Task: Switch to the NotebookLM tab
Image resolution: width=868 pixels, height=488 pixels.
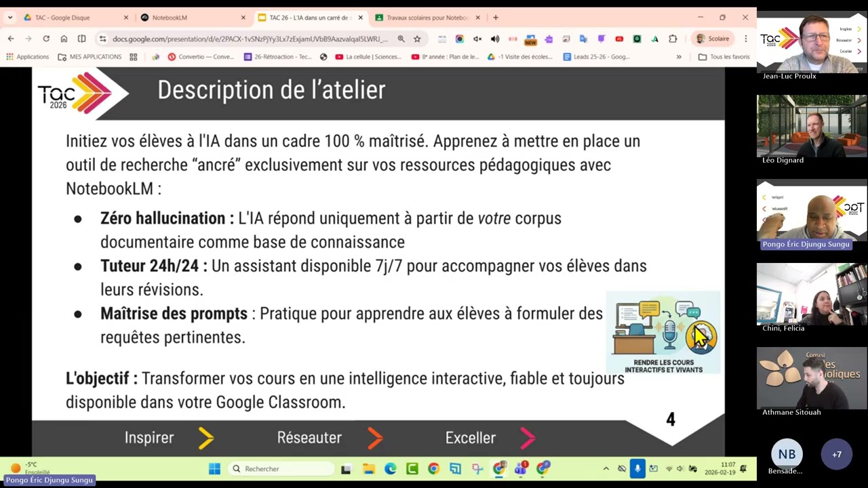Action: click(193, 18)
